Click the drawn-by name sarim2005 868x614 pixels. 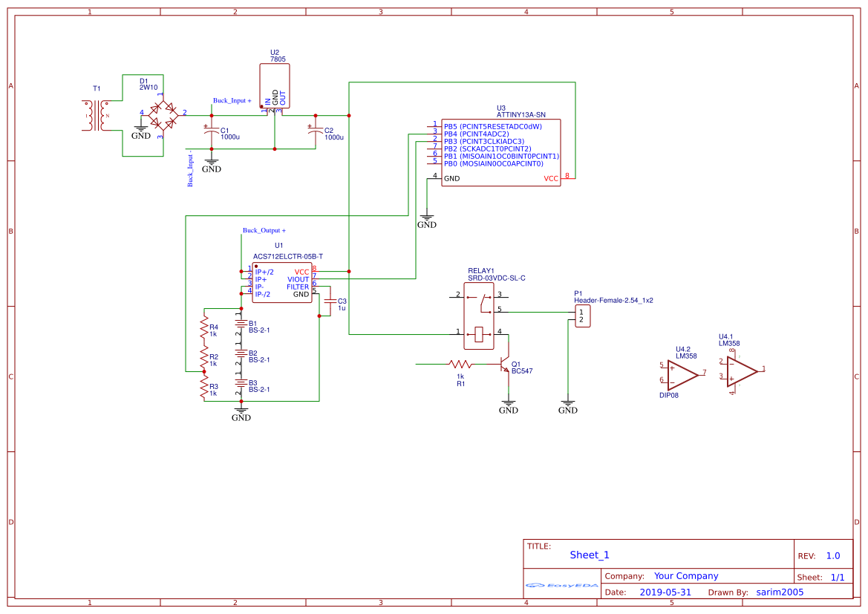[x=780, y=592]
